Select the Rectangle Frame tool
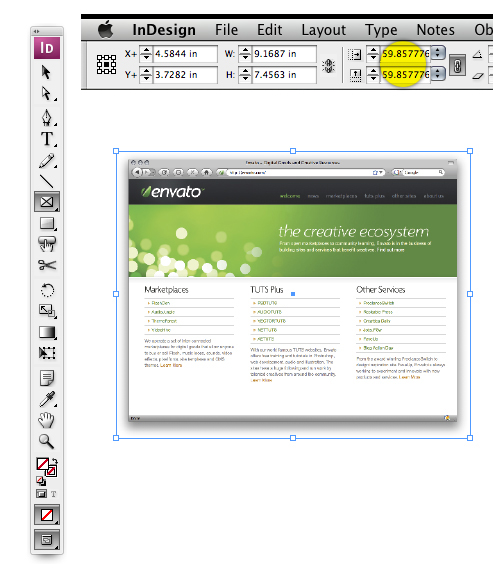493x582 pixels. 47,202
